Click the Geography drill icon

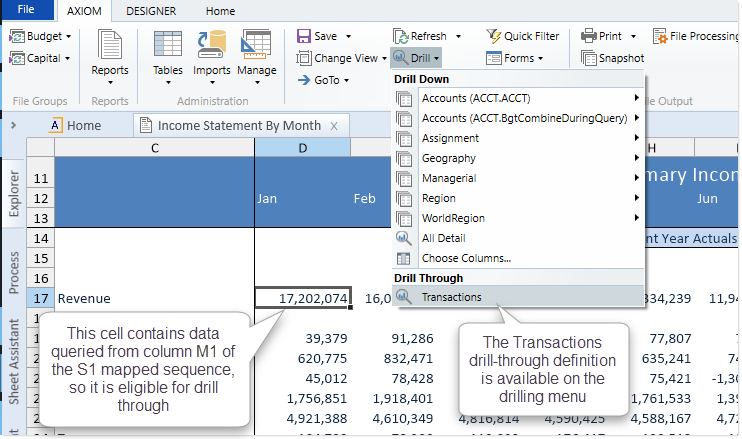click(x=404, y=158)
